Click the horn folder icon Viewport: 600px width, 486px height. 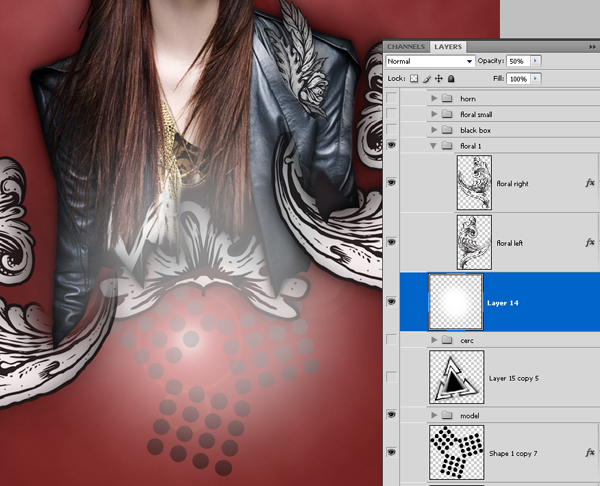click(447, 98)
